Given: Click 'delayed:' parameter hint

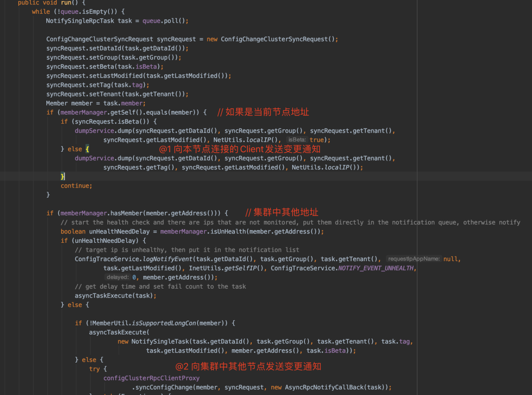Looking at the screenshot, I should pyautogui.click(x=117, y=277).
